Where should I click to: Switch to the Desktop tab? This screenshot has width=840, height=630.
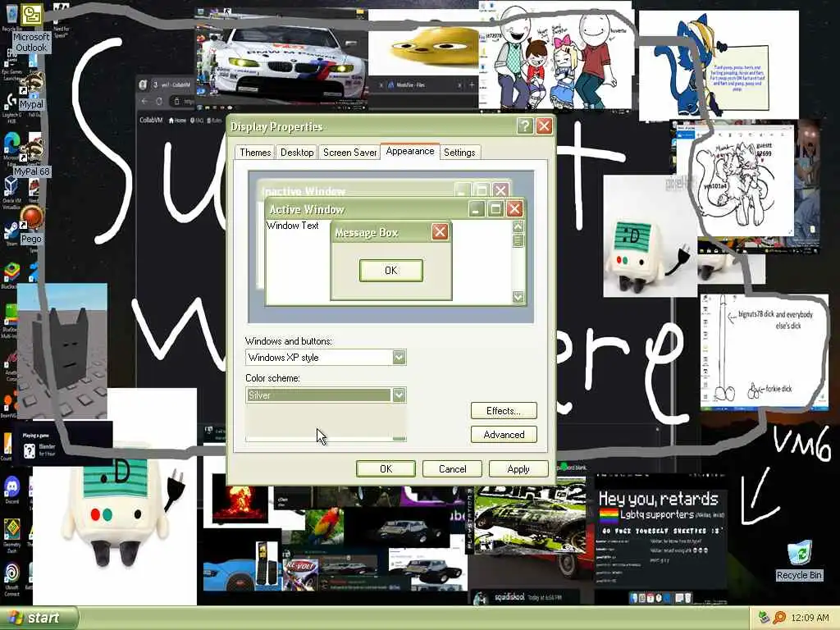click(297, 152)
